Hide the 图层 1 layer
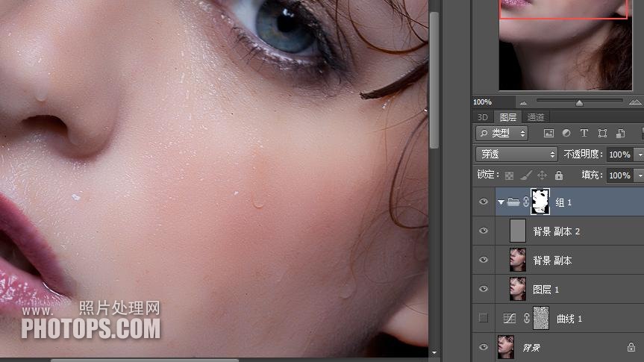 click(x=484, y=290)
